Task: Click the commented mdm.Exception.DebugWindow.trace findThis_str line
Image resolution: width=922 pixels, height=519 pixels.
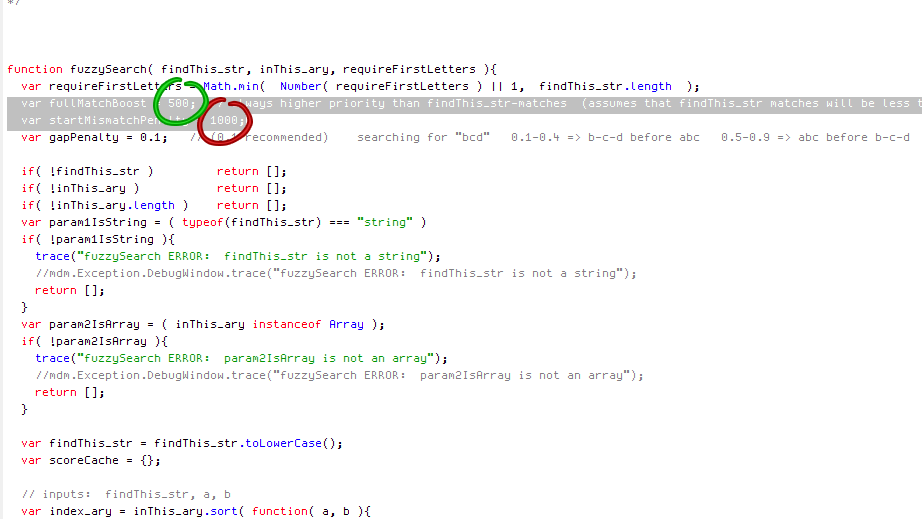Action: (x=336, y=274)
